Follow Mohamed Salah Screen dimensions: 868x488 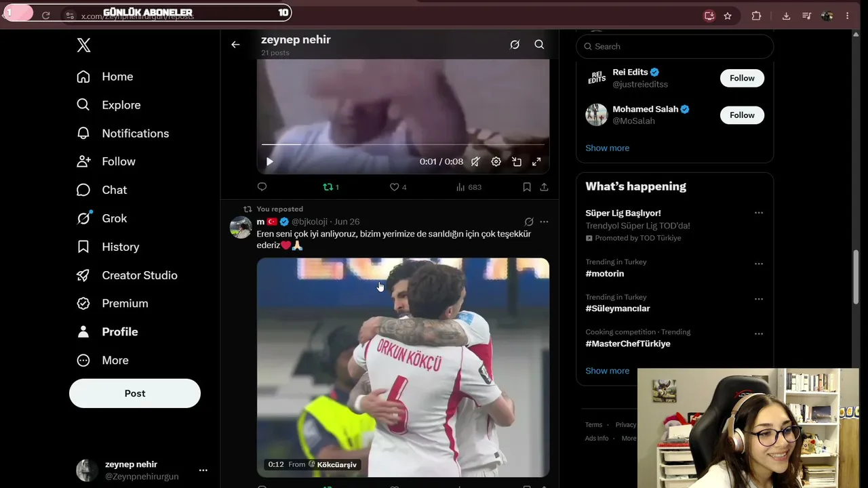click(742, 115)
